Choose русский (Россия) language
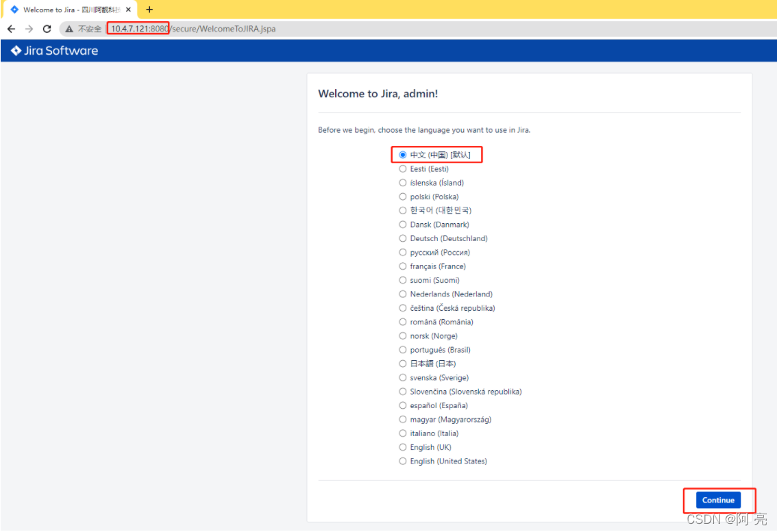This screenshot has height=532, width=777. click(x=403, y=252)
